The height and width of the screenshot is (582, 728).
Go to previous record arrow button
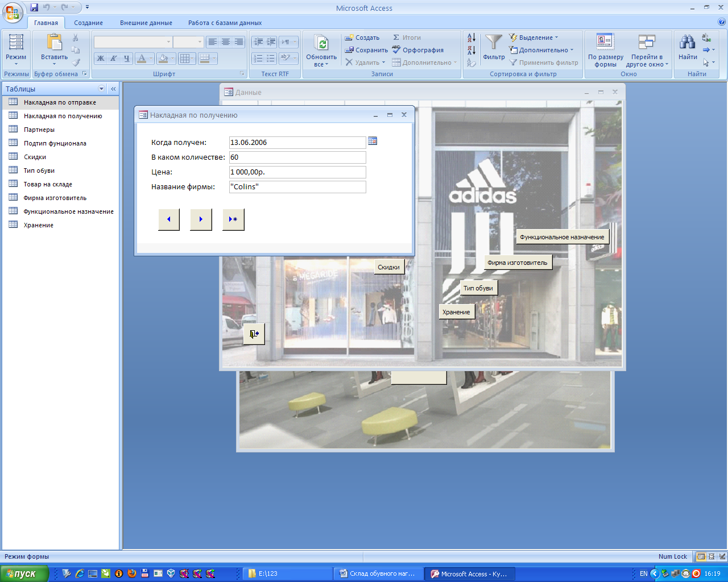[169, 219]
